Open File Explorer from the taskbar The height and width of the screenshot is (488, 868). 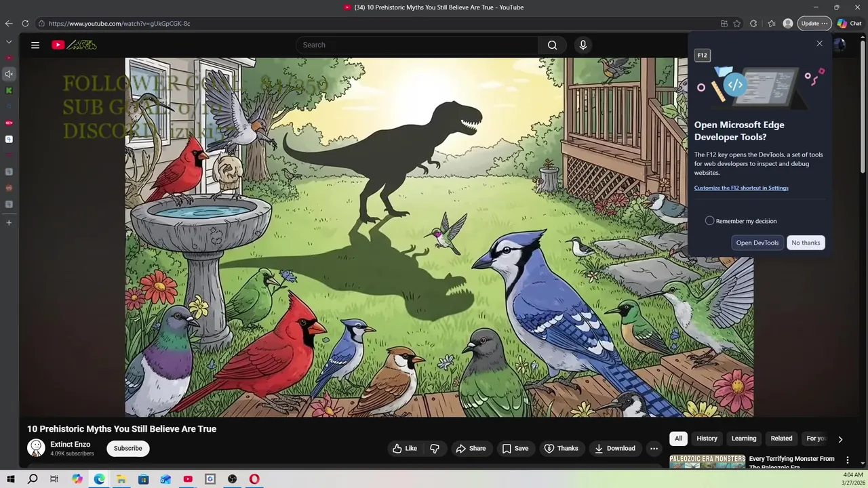coord(121,479)
